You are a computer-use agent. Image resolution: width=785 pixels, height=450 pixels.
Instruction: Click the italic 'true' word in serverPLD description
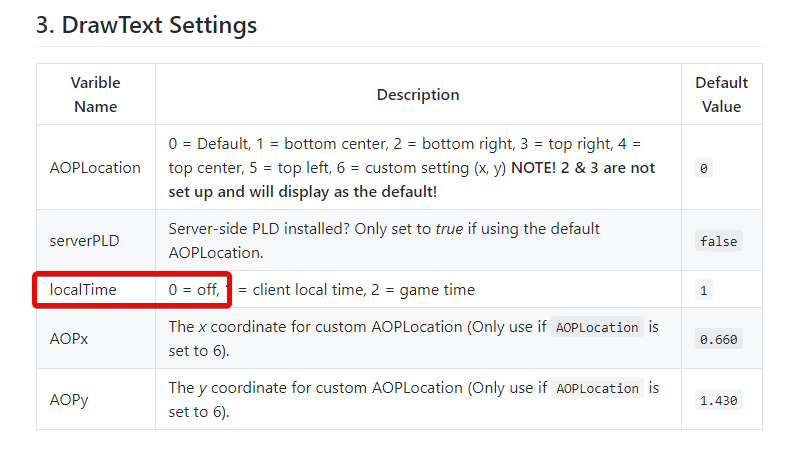pyautogui.click(x=449, y=229)
